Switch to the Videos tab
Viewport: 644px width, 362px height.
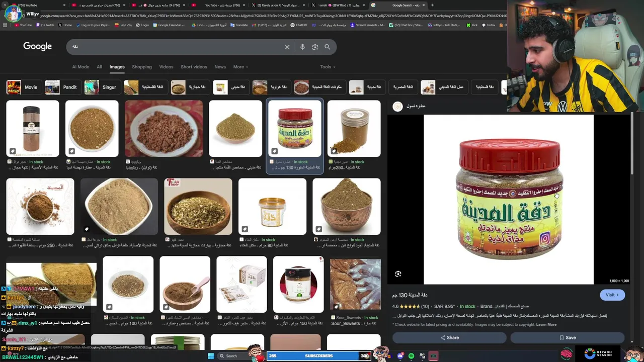(166, 67)
